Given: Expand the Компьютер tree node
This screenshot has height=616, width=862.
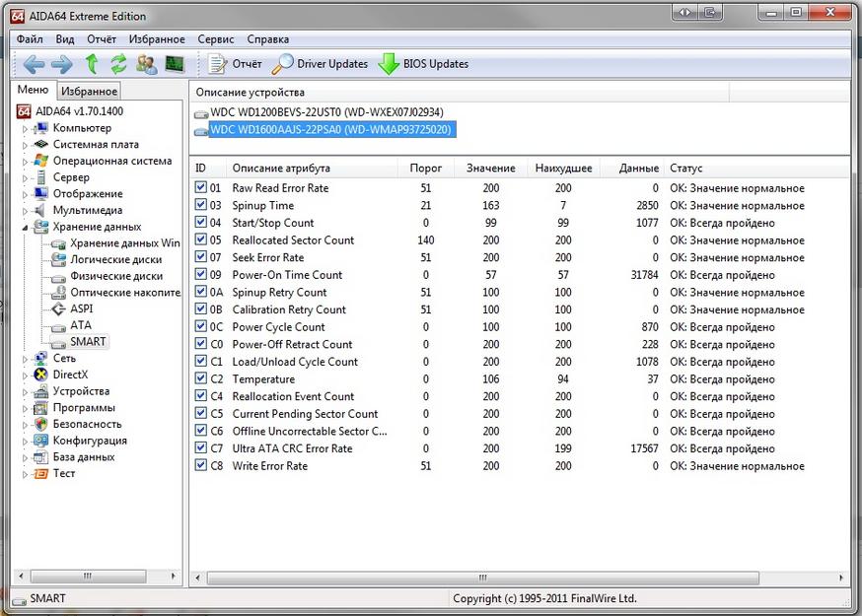Looking at the screenshot, I should click(25, 129).
